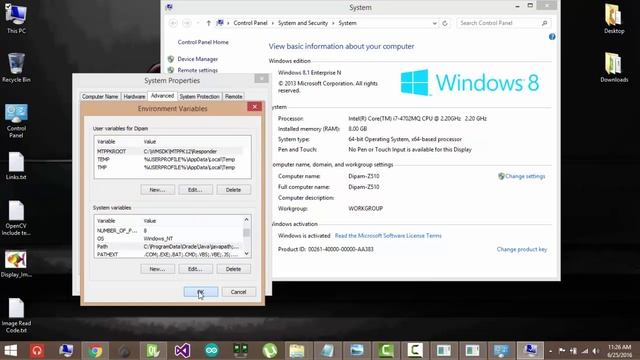The width and height of the screenshot is (640, 360).
Task: Click the back arrow in System window
Action: tap(173, 23)
